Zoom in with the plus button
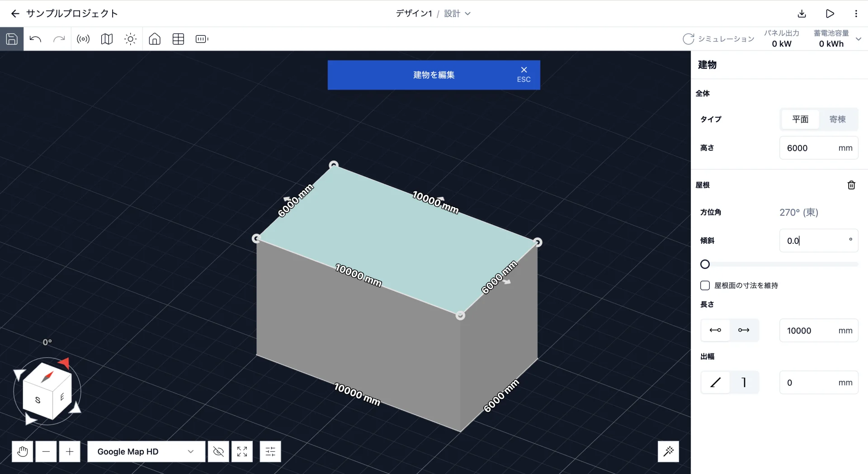The image size is (868, 474). coord(70,451)
